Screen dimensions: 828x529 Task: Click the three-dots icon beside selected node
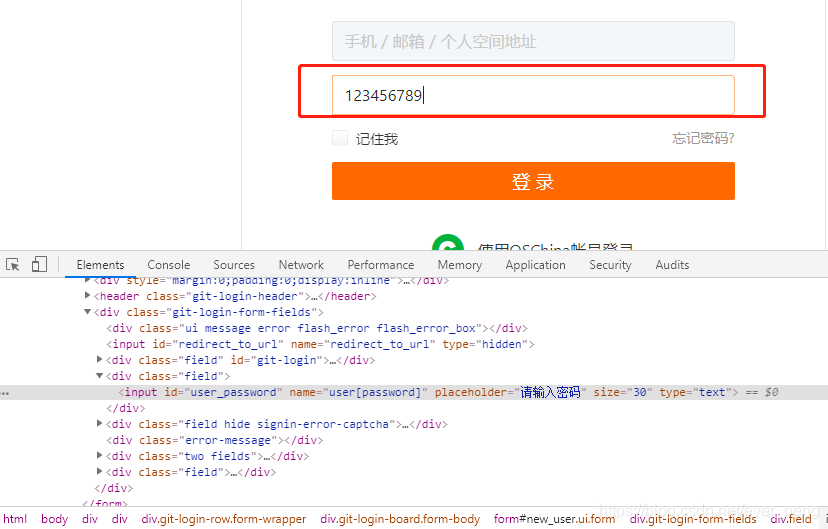pyautogui.click(x=5, y=393)
